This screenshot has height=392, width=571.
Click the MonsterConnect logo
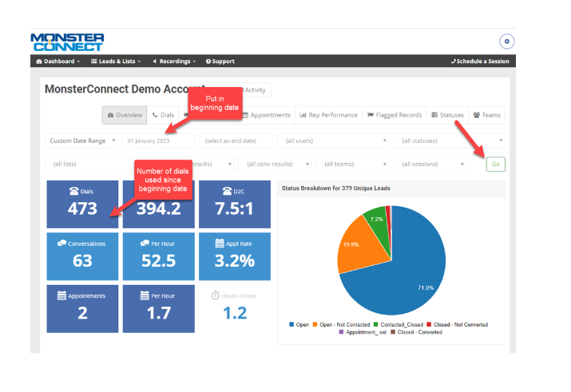click(67, 42)
